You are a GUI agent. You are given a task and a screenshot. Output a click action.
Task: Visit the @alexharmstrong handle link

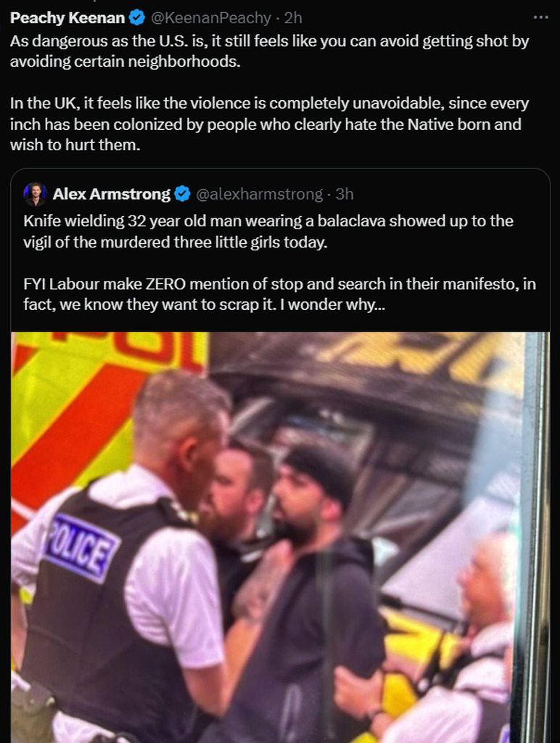(x=259, y=194)
